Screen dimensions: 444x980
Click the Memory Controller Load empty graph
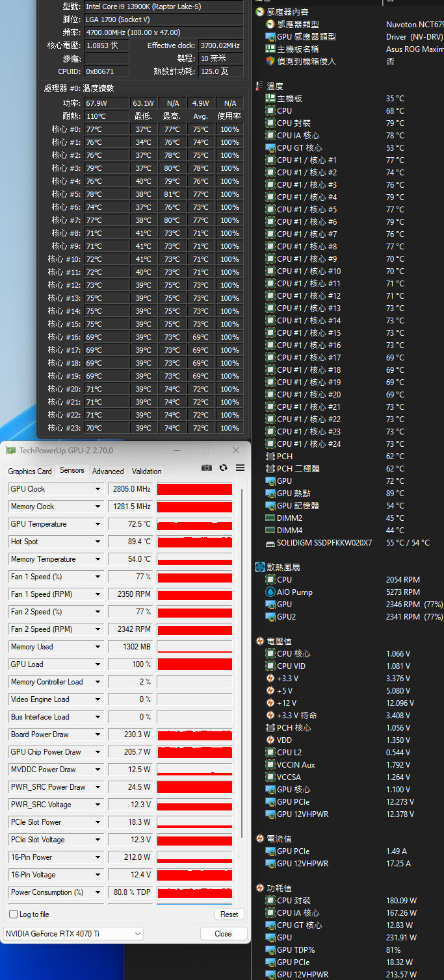coord(194,682)
